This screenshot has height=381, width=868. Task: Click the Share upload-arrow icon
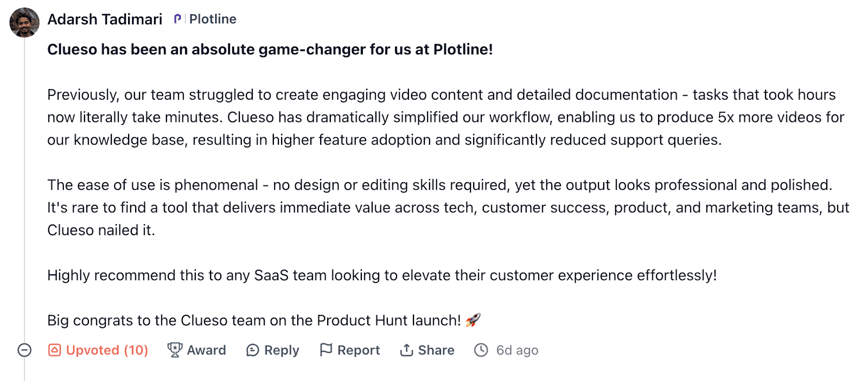tap(406, 350)
